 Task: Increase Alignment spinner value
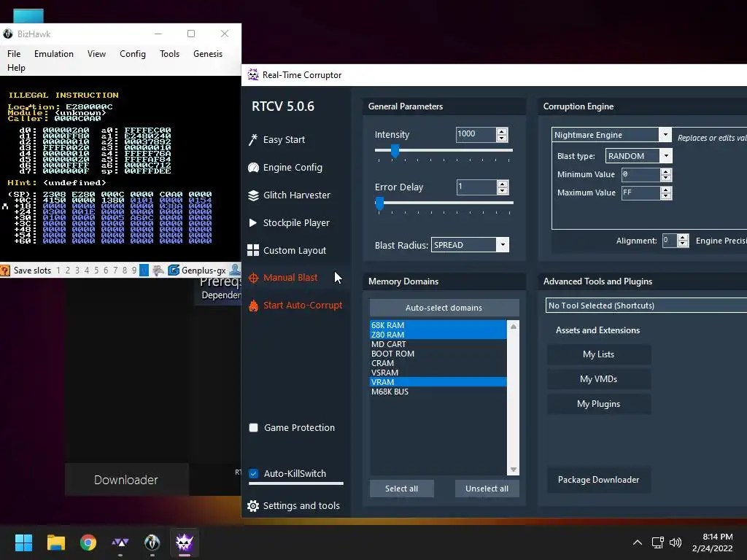click(x=683, y=237)
